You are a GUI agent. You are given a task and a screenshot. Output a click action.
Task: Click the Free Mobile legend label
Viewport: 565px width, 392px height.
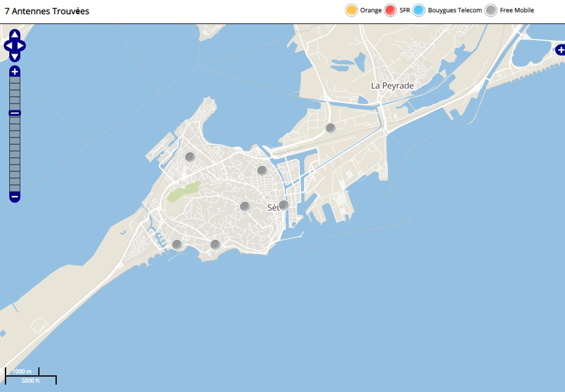pyautogui.click(x=517, y=10)
